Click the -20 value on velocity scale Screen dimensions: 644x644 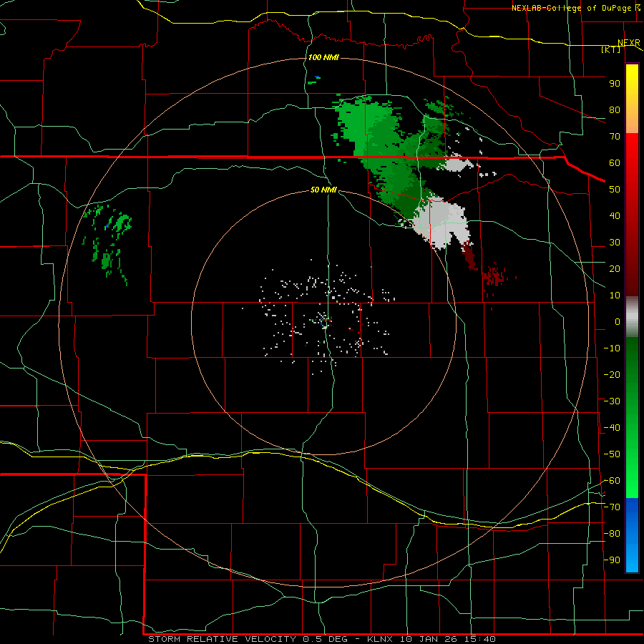tap(612, 374)
